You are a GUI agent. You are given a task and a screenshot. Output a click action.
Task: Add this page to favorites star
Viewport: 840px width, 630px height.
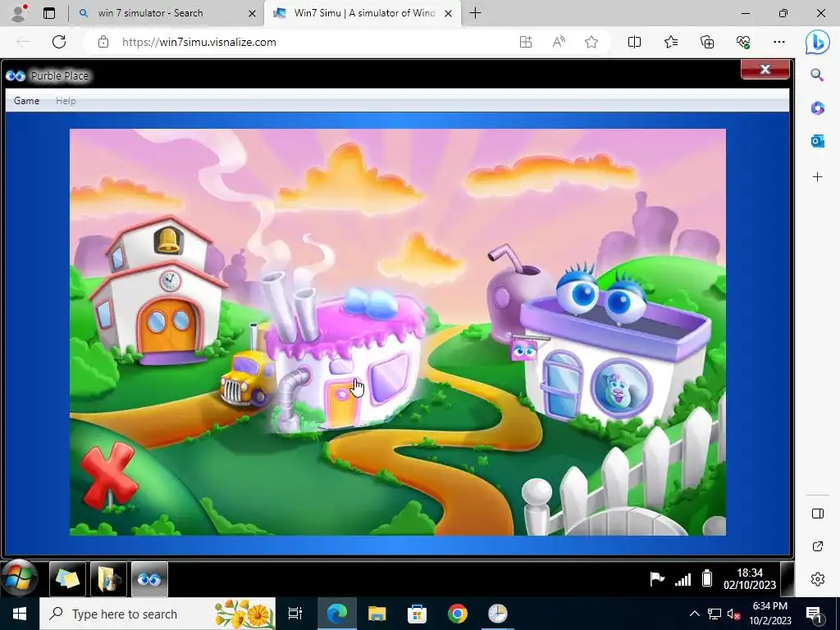[x=591, y=42]
